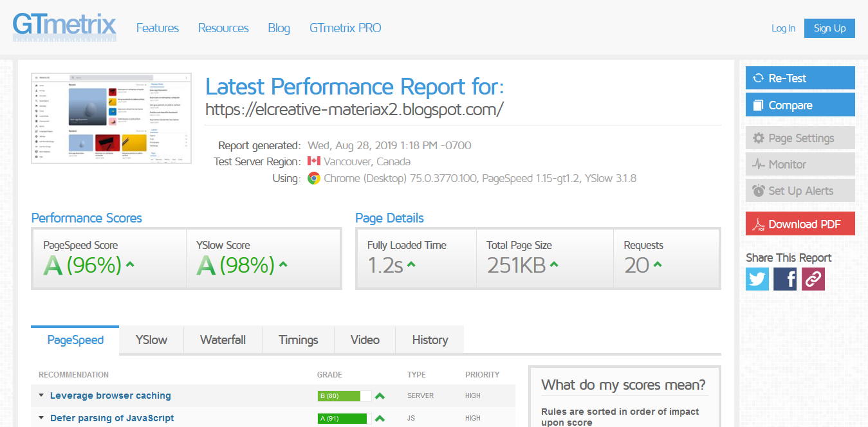Screen dimensions: 868x427
Task: Click the 'What do my scores mean?' heading
Action: pyautogui.click(x=623, y=385)
